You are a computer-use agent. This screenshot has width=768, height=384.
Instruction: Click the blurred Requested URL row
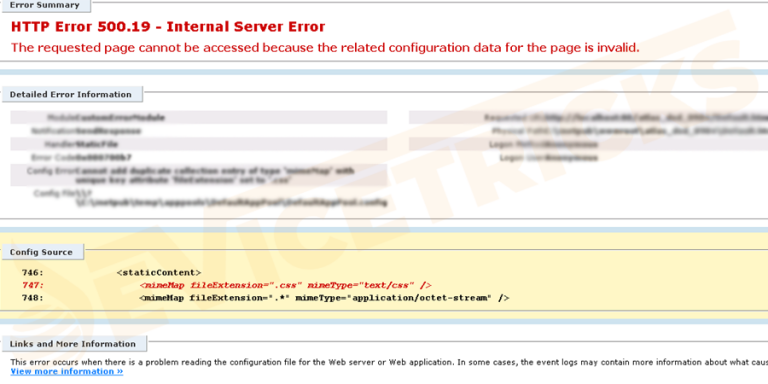pos(588,118)
